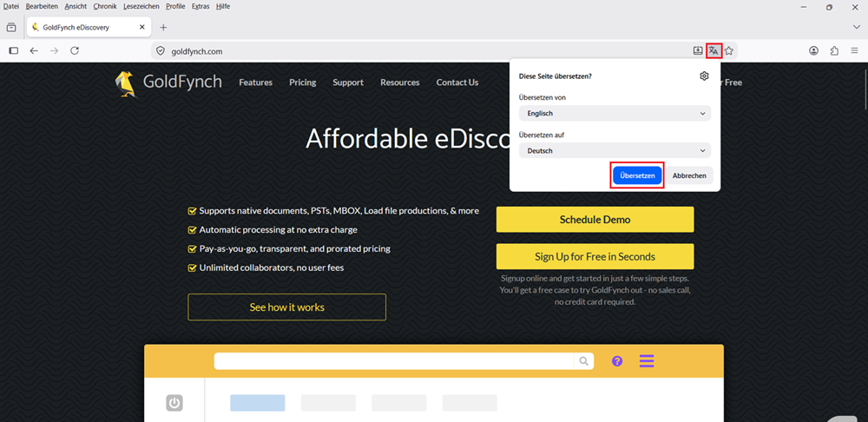Click the purple hamburger menu in demo

click(x=647, y=361)
